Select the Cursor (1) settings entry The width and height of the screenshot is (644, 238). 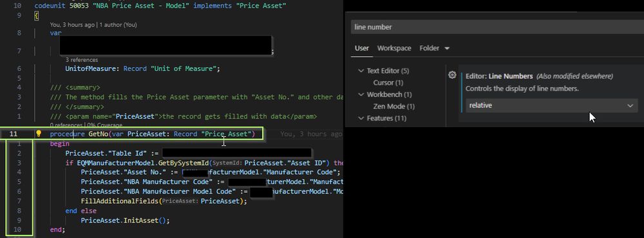(388, 83)
